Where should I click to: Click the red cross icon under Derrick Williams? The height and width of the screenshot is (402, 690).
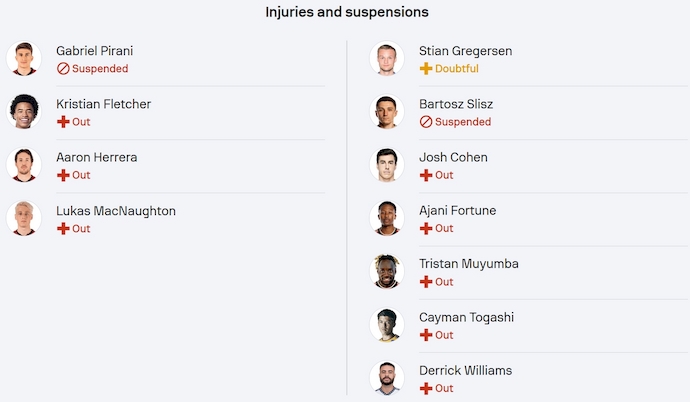[x=425, y=388]
